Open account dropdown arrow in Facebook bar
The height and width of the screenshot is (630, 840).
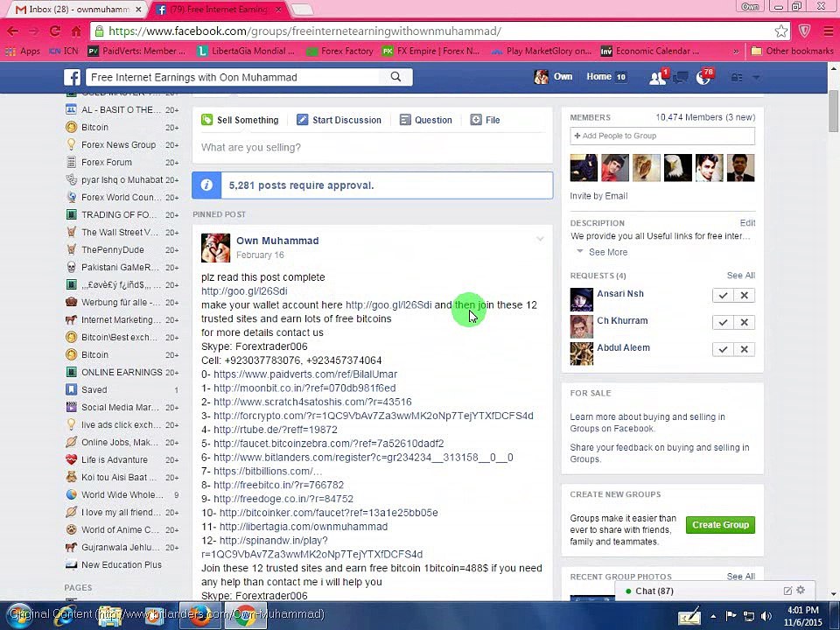click(756, 78)
